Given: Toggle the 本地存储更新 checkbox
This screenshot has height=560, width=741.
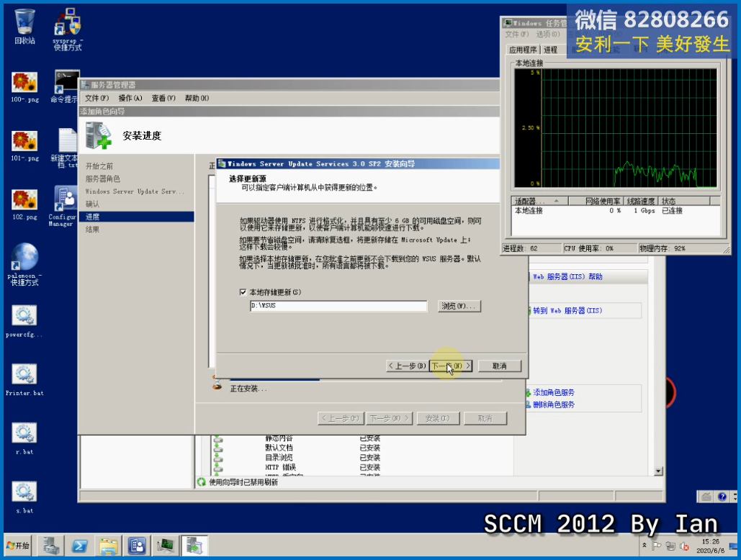Looking at the screenshot, I should coord(243,292).
